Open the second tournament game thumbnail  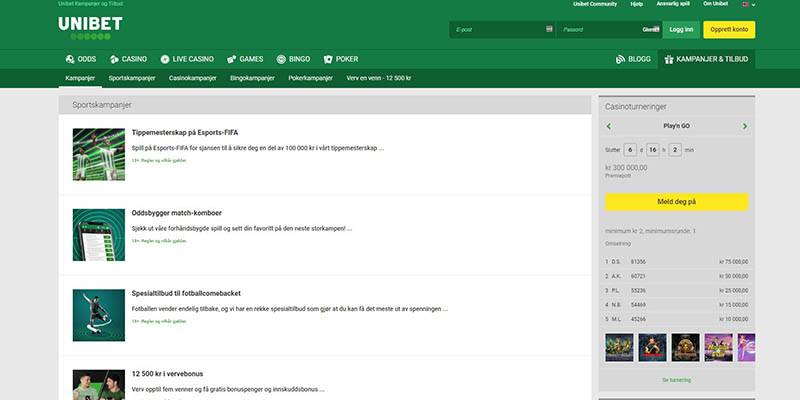[653, 347]
